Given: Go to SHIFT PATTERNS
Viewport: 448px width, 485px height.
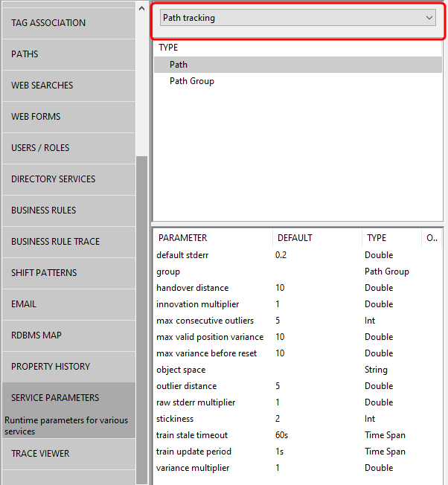Looking at the screenshot, I should tap(68, 273).
